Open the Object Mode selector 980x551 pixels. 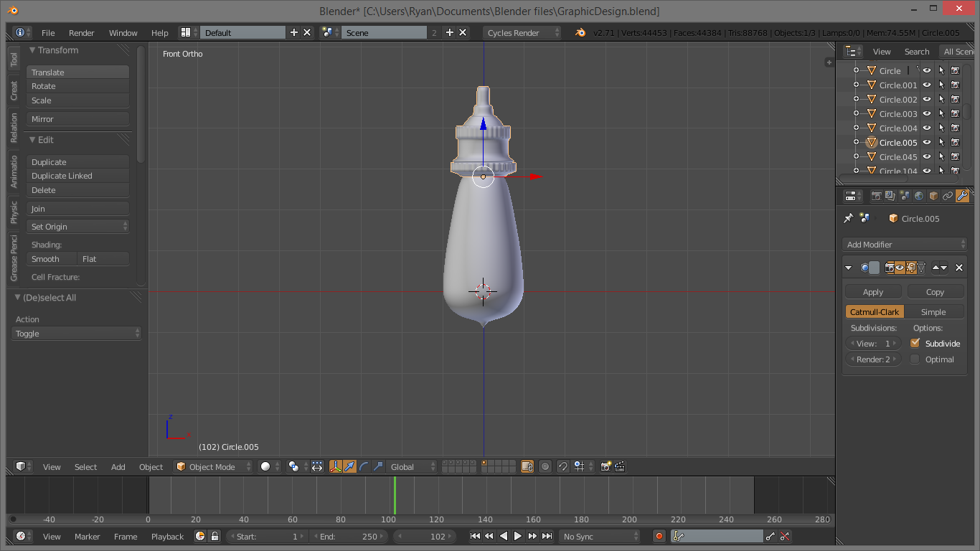213,466
